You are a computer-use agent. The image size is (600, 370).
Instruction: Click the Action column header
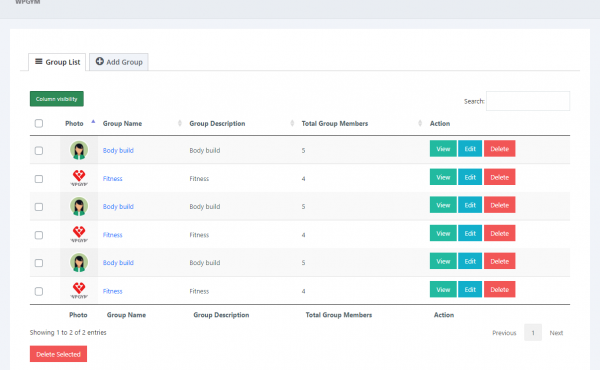440,124
